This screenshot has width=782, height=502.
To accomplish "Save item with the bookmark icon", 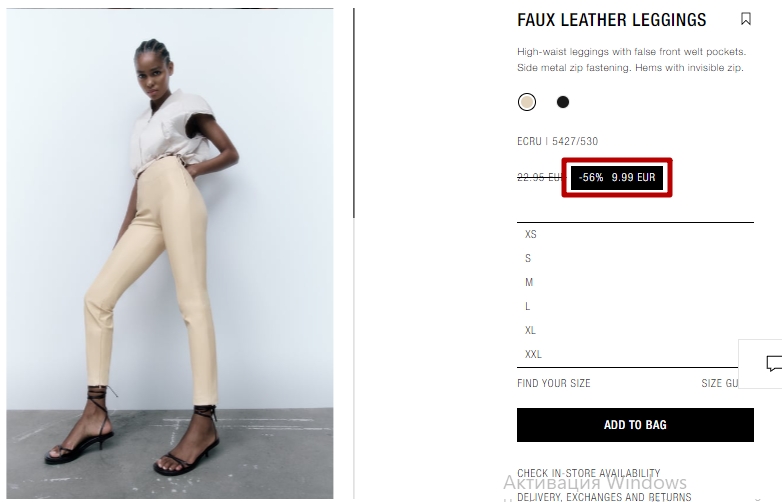I will (746, 19).
